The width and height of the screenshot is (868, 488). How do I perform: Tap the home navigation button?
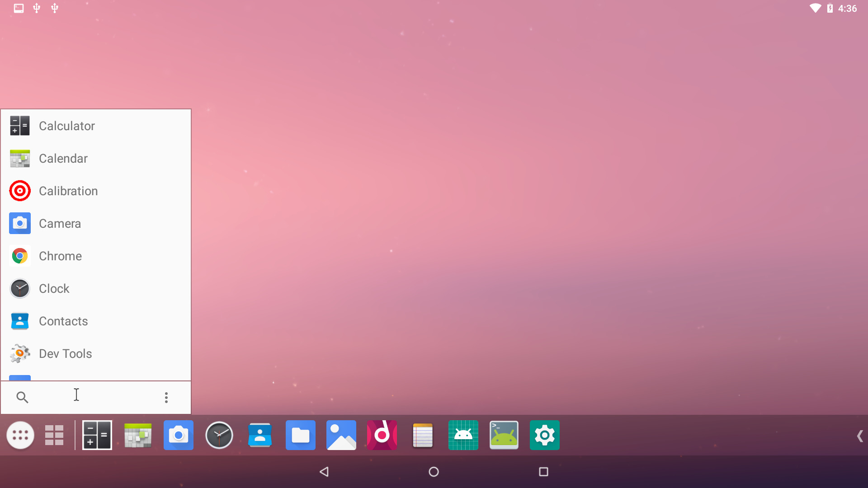(434, 471)
